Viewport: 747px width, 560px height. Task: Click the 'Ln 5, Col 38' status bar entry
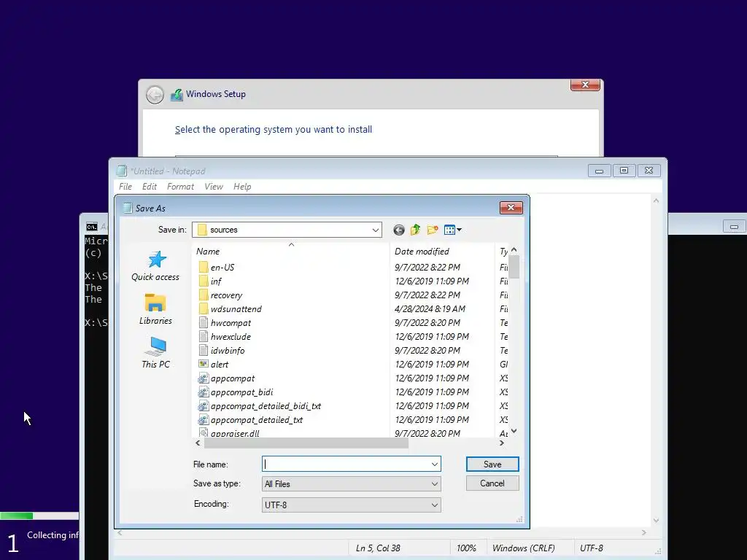(x=378, y=548)
